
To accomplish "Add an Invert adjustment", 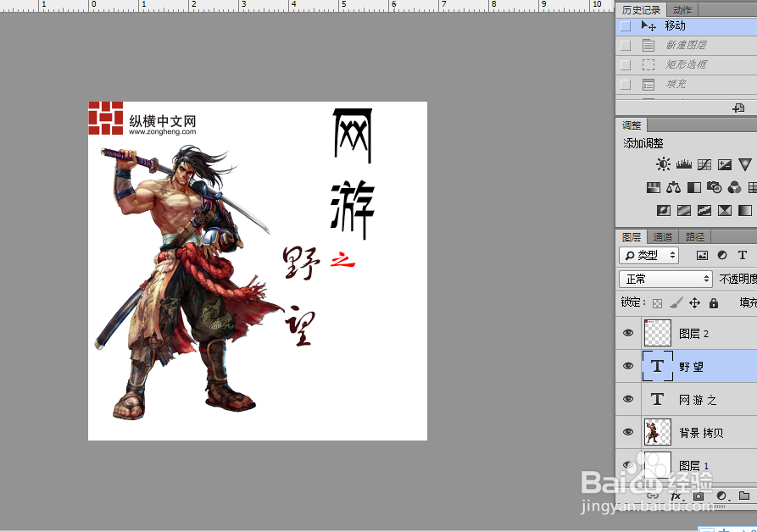I will 664,210.
